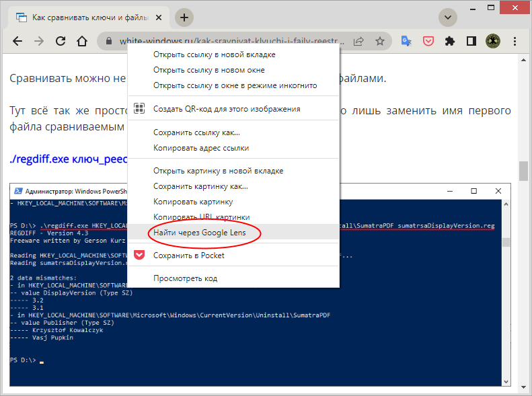
Task: Select 'Найти через Google Lens'
Action: pyautogui.click(x=233, y=233)
